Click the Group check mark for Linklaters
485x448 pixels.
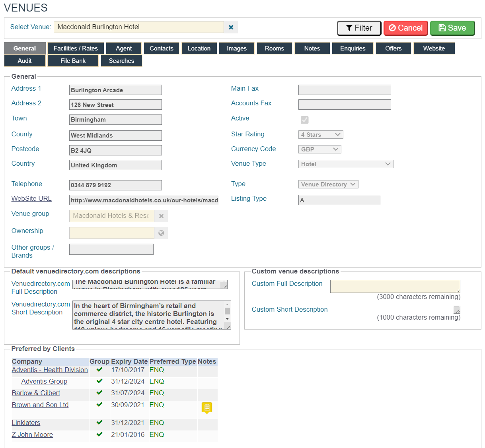pyautogui.click(x=99, y=423)
